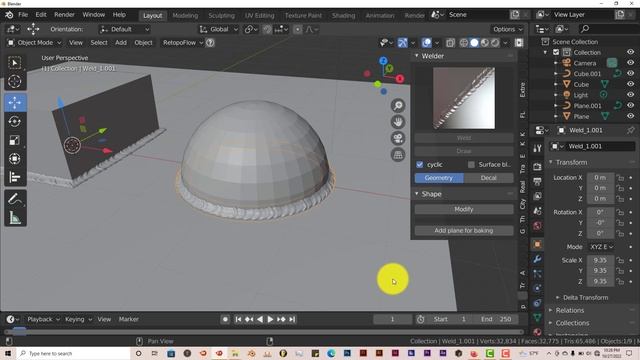Open the viewport Add menu

tap(120, 42)
